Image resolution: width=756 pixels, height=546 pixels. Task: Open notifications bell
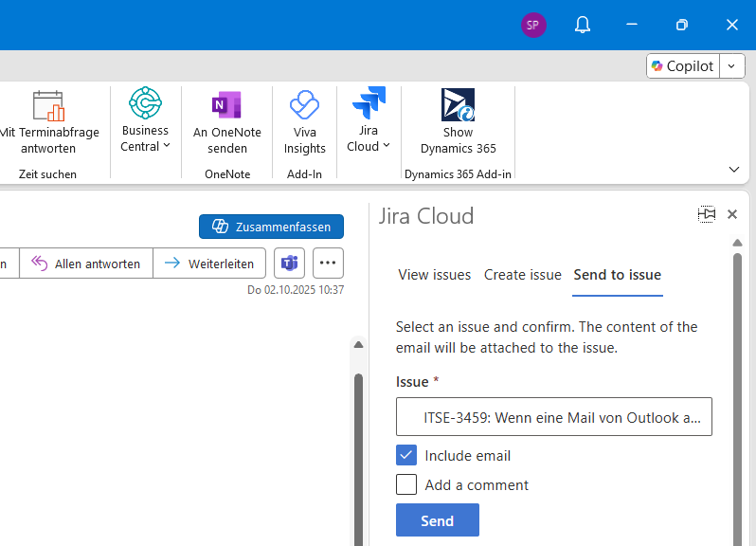pos(583,25)
